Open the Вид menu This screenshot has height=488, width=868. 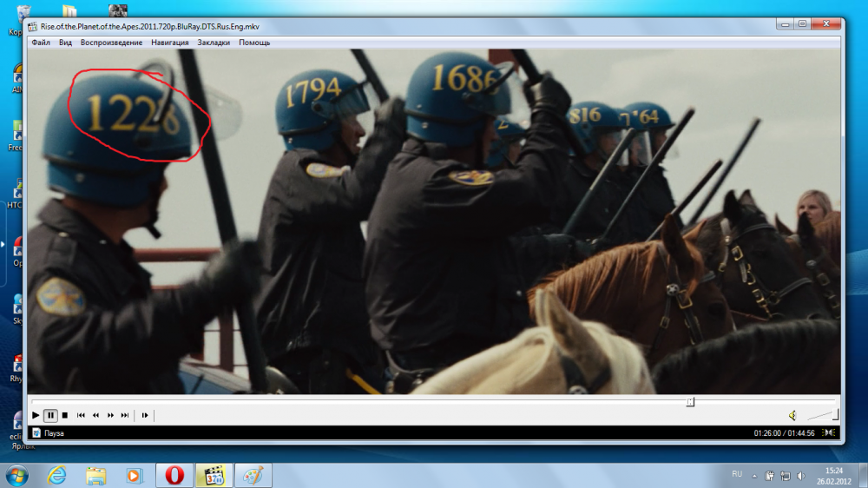pos(65,43)
